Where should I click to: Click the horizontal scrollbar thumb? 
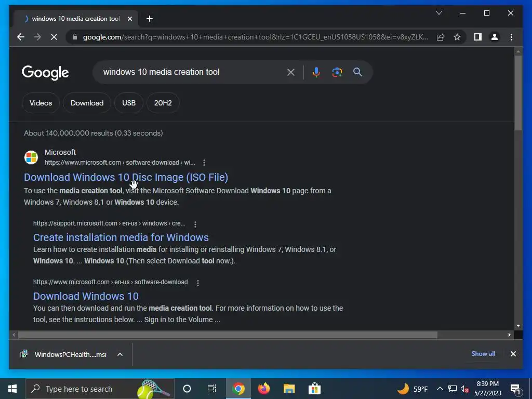click(x=228, y=335)
